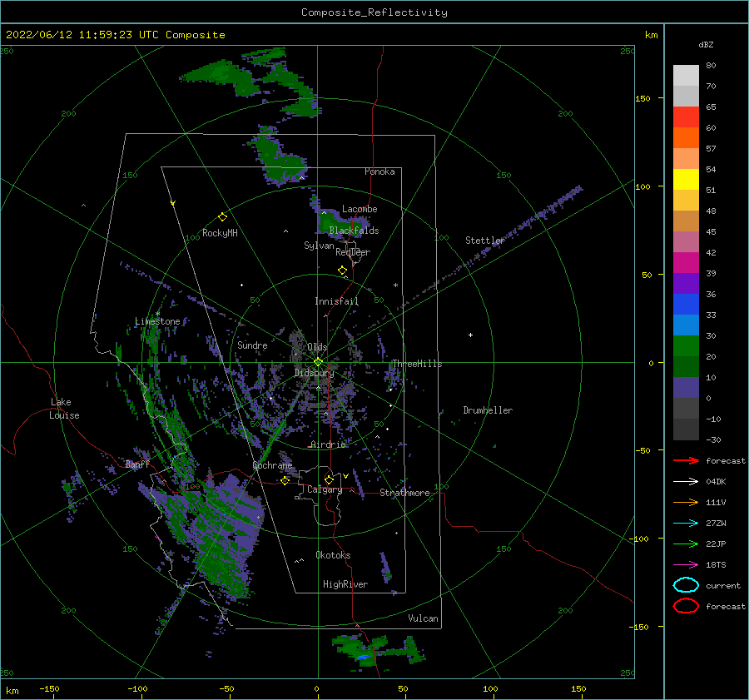This screenshot has height=700, width=749.
Task: Click the RedDeer city label
Action: (353, 252)
